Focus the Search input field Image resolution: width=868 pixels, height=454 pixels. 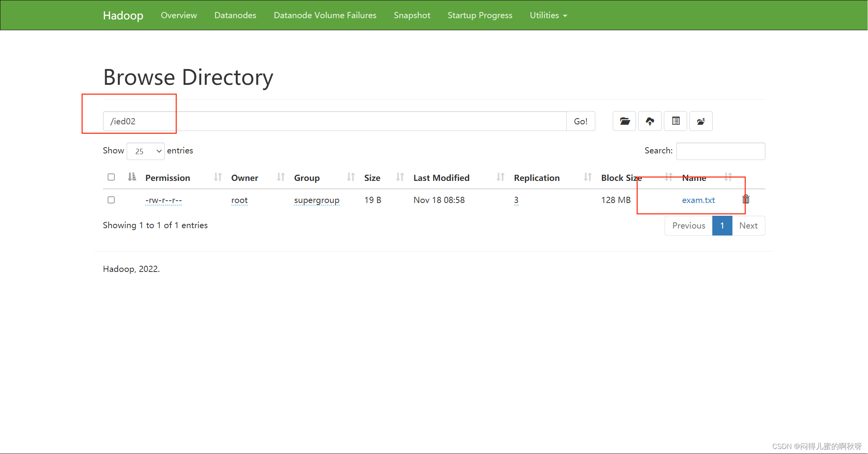pos(720,151)
